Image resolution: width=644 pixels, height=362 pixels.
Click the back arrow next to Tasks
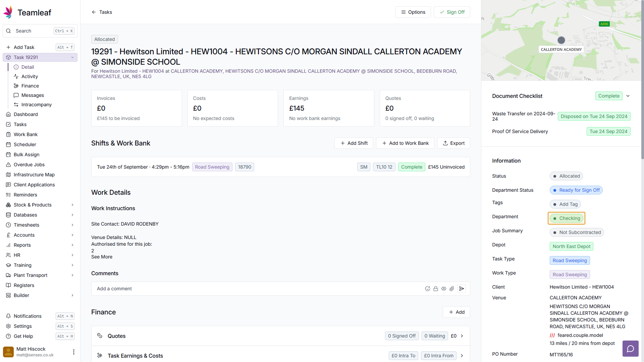pyautogui.click(x=94, y=12)
